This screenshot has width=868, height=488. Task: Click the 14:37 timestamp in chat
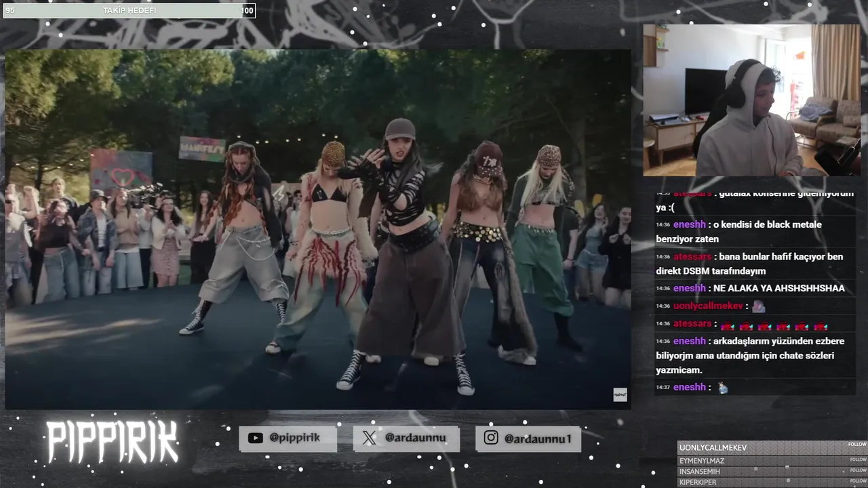663,388
